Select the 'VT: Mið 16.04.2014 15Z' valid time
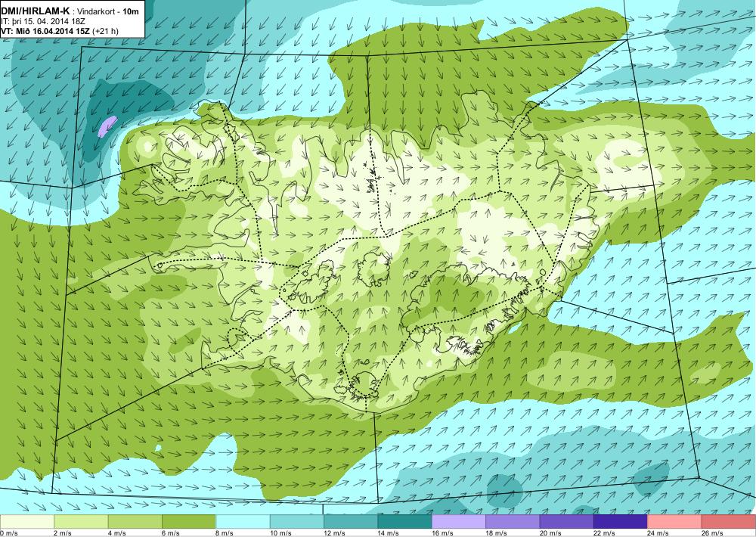 click(45, 31)
